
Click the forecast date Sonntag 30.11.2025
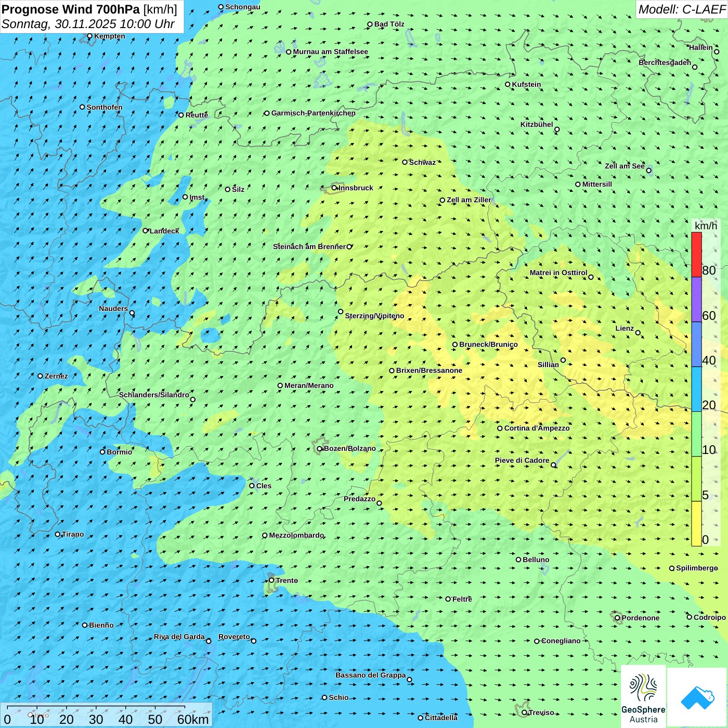88,24
